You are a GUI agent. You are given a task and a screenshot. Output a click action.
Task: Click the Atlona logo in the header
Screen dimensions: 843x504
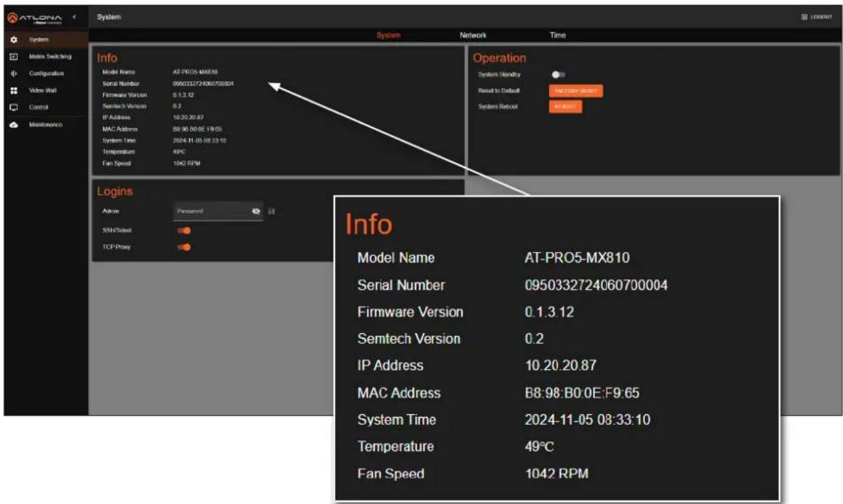[x=34, y=17]
